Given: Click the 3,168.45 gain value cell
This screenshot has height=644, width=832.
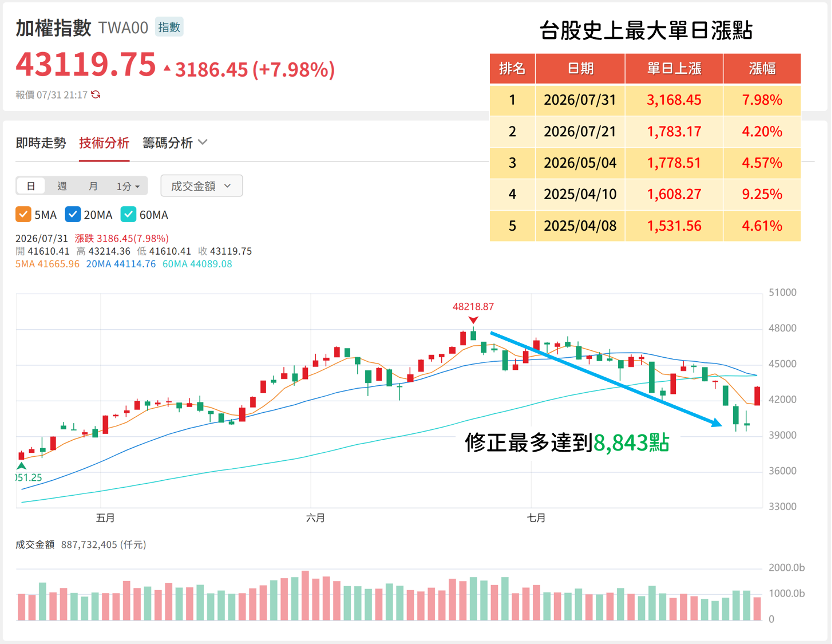Looking at the screenshot, I should point(674,100).
